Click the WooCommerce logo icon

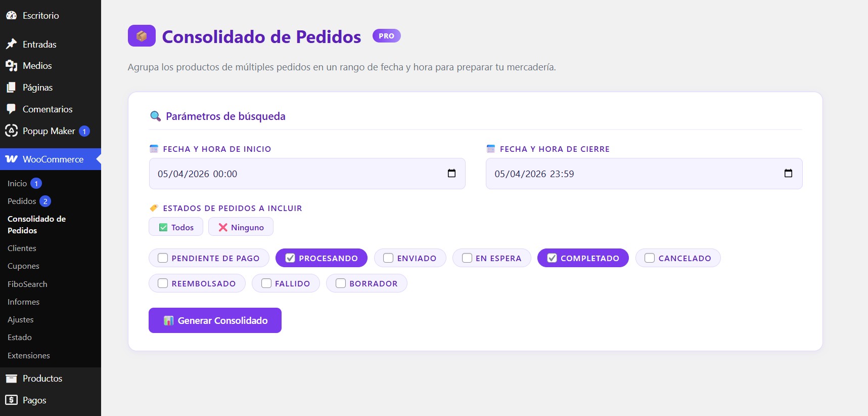click(x=11, y=159)
